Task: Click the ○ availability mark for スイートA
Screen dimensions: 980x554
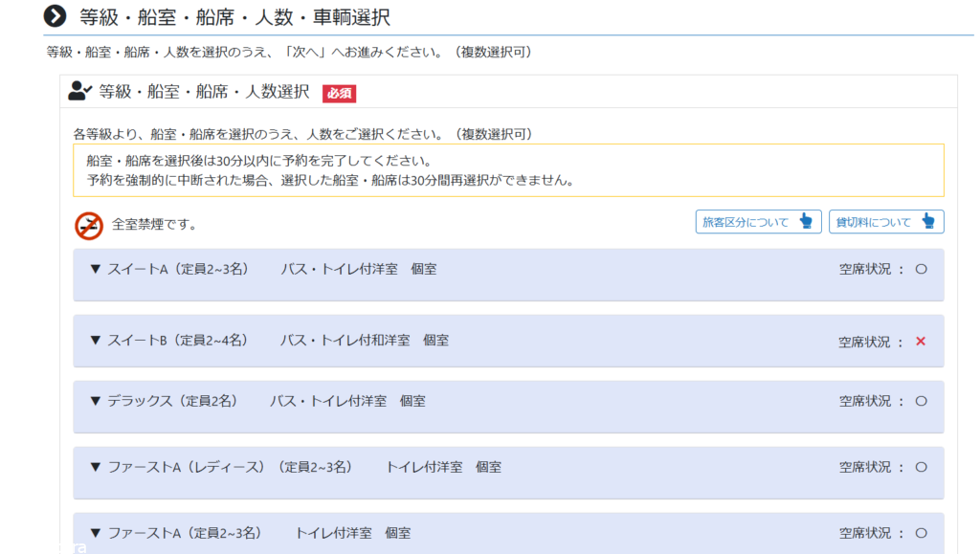Action: pos(921,270)
